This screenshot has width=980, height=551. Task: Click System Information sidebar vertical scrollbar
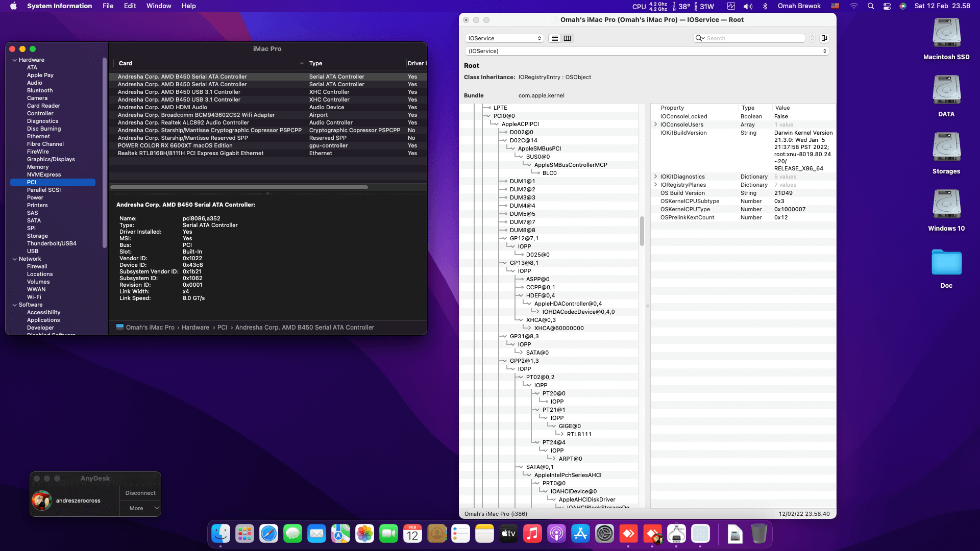point(104,153)
